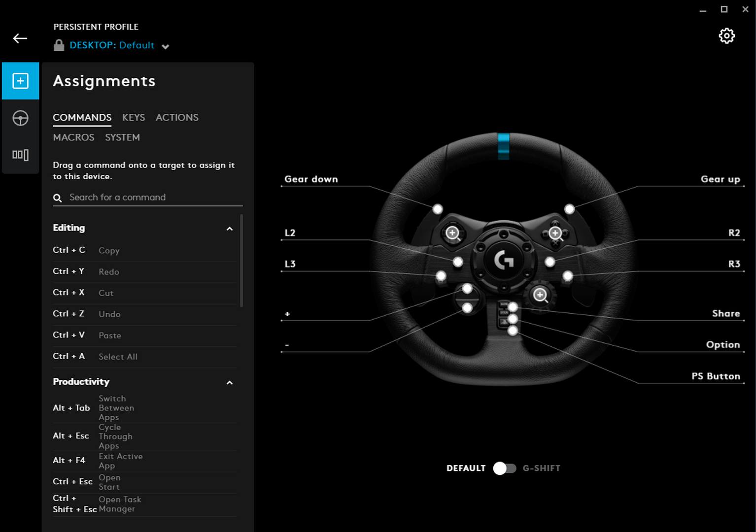Zoom into right face-button cluster on wheel

(x=555, y=233)
